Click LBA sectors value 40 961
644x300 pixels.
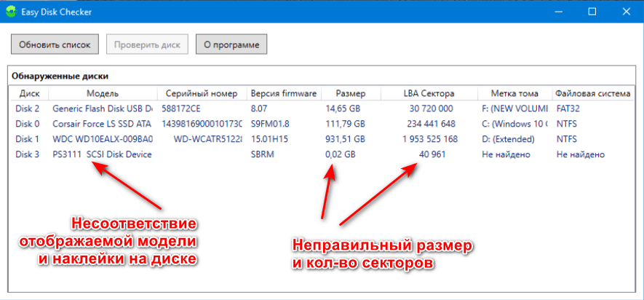432,155
